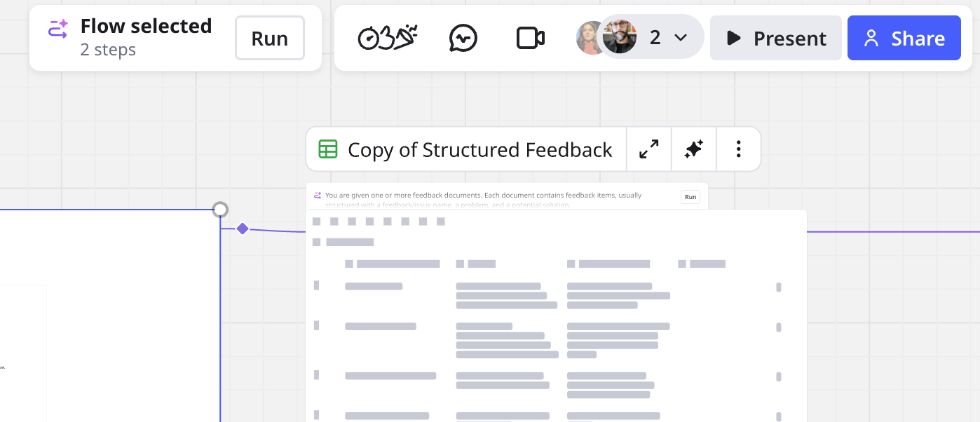Click the bearded man's collaborator avatar
This screenshot has height=422, width=980.
(x=620, y=37)
